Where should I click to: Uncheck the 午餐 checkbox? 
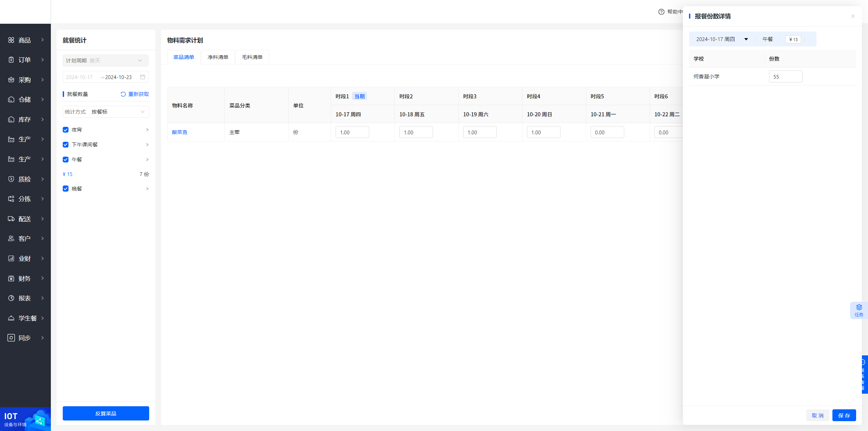[66, 160]
